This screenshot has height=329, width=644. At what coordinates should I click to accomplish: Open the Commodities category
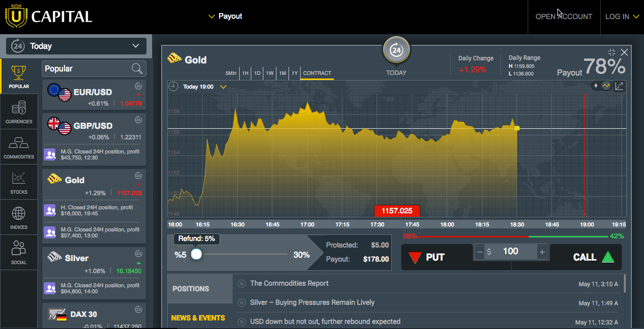point(19,147)
